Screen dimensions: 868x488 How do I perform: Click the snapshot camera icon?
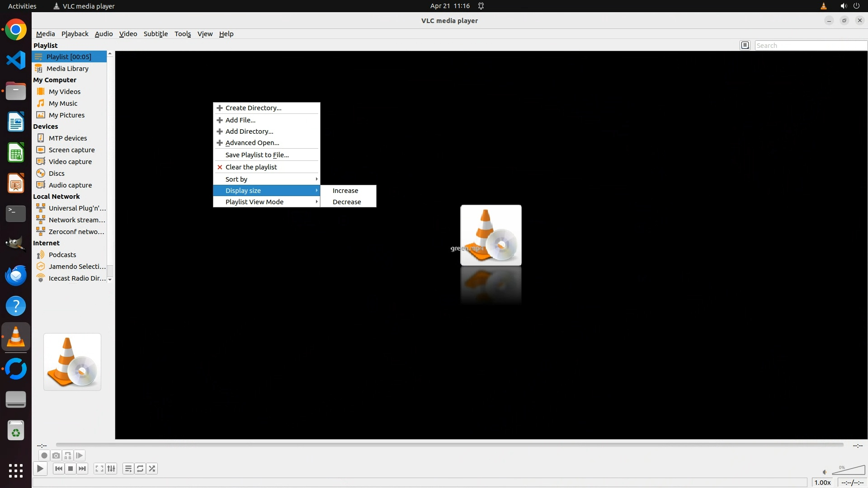pos(56,455)
